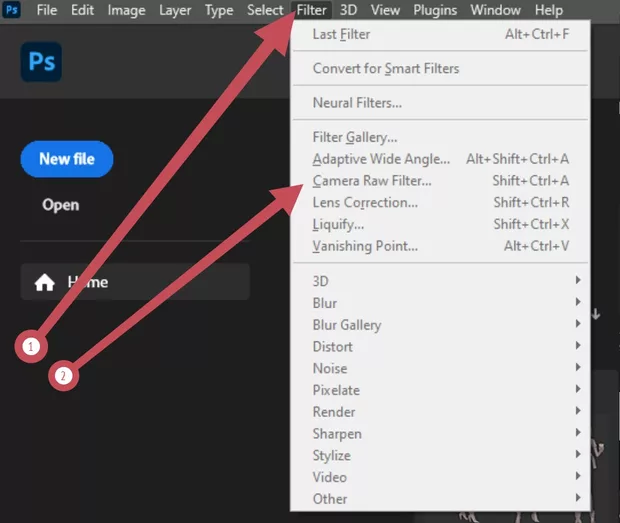Open the 3D menu in the menu bar
The image size is (620, 523).
pos(348,10)
